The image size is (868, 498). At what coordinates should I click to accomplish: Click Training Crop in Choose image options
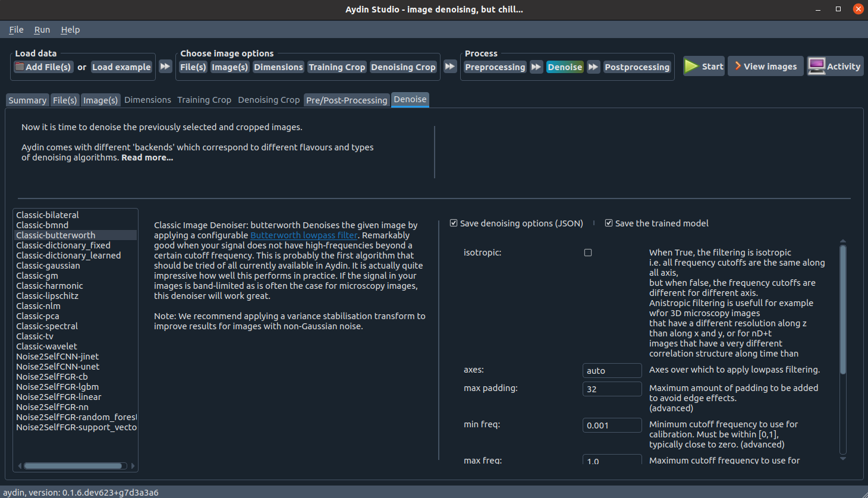[x=336, y=67]
